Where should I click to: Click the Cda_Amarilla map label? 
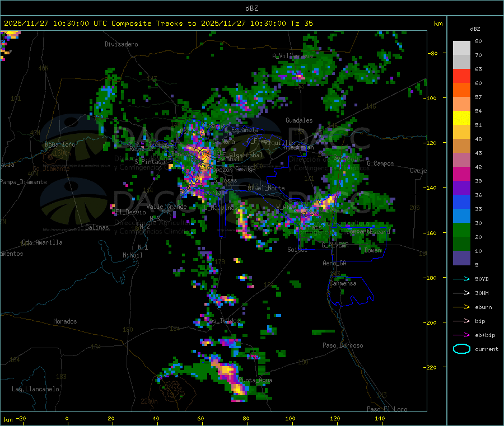click(42, 242)
